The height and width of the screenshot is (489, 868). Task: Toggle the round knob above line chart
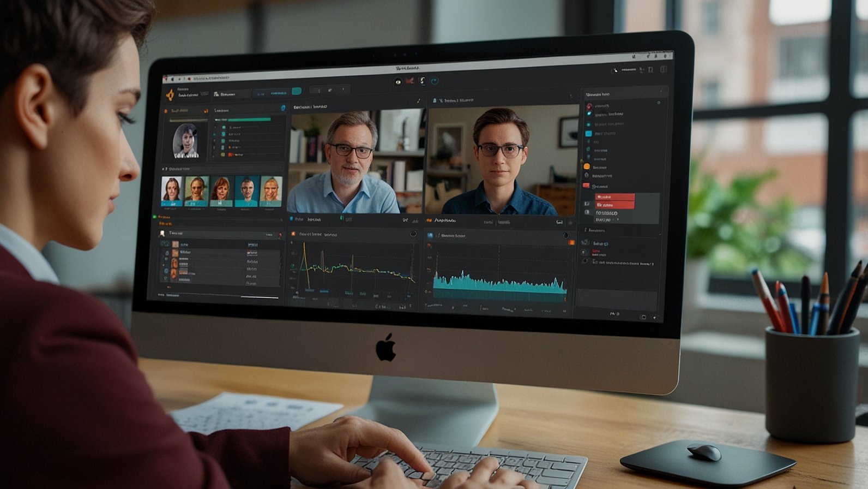tap(413, 234)
